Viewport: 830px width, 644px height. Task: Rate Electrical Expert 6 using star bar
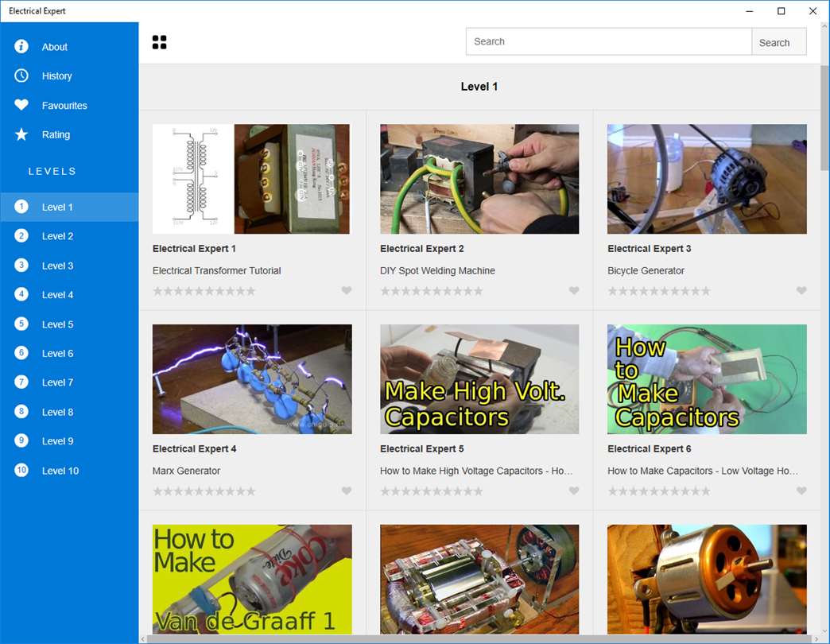click(x=659, y=491)
